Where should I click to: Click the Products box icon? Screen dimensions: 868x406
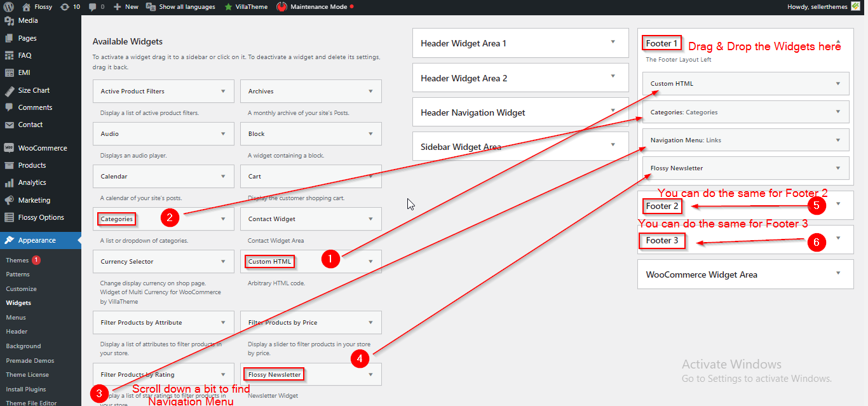coord(9,165)
